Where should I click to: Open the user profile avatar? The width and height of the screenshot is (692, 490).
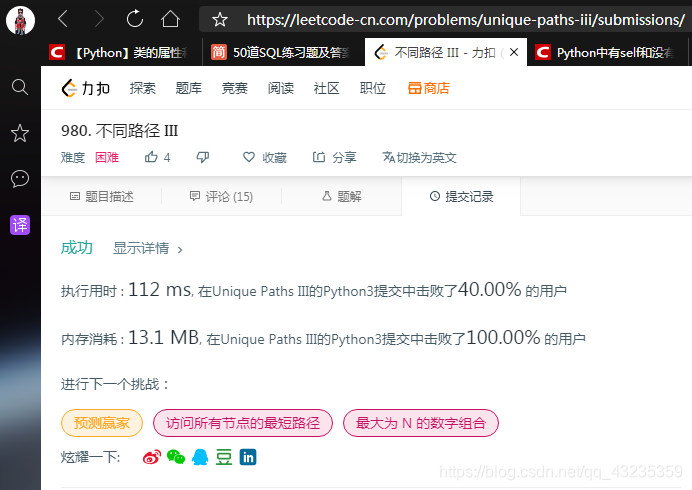[20, 20]
